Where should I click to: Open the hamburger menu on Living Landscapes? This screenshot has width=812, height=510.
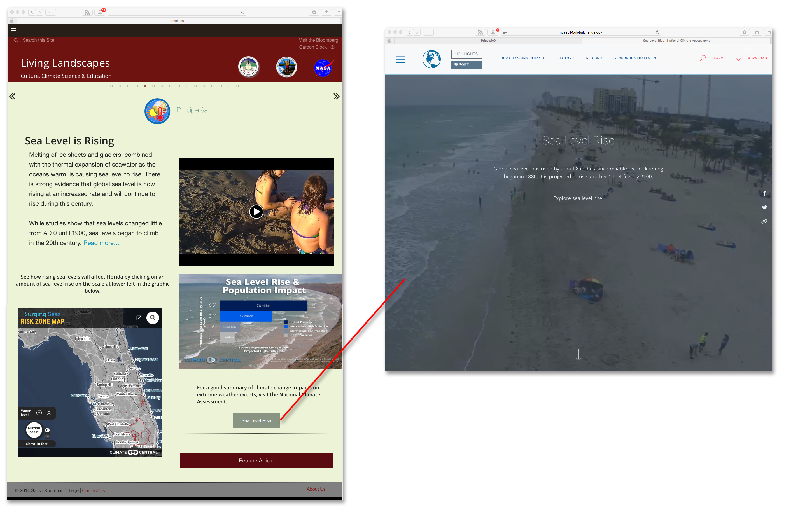[13, 30]
